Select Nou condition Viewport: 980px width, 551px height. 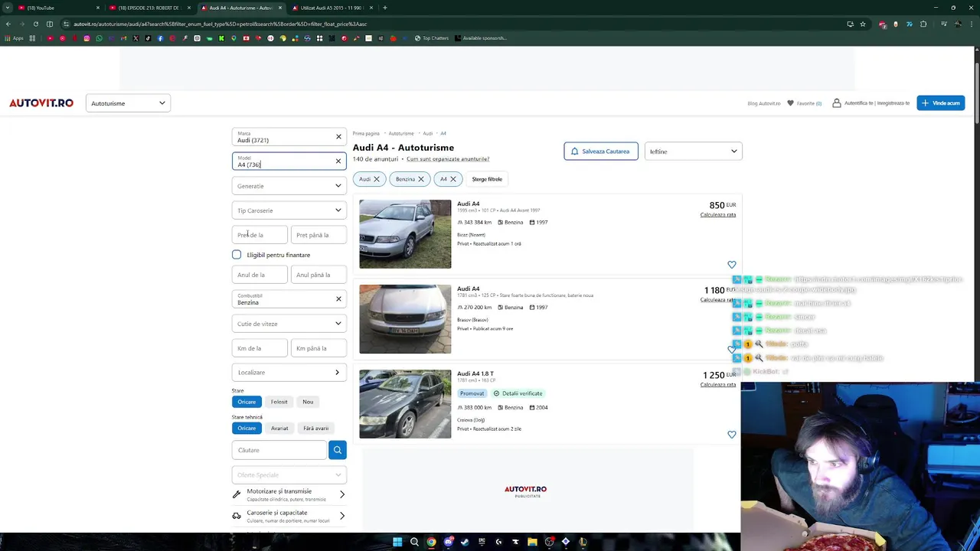(x=308, y=402)
